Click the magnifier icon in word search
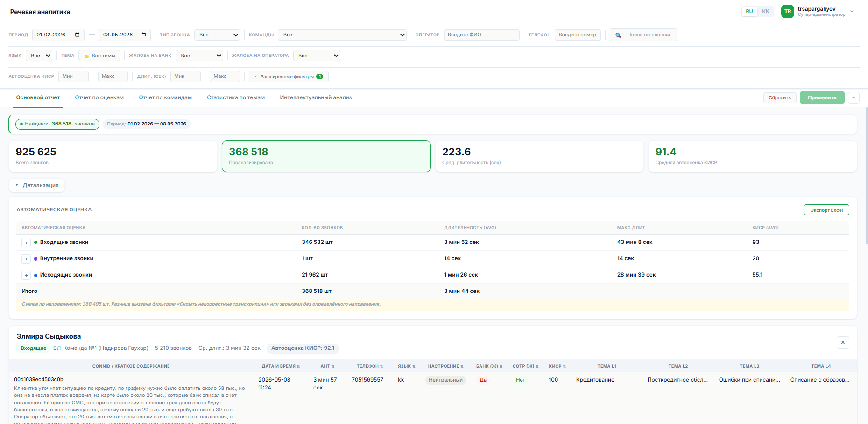868x424 pixels. click(x=618, y=35)
